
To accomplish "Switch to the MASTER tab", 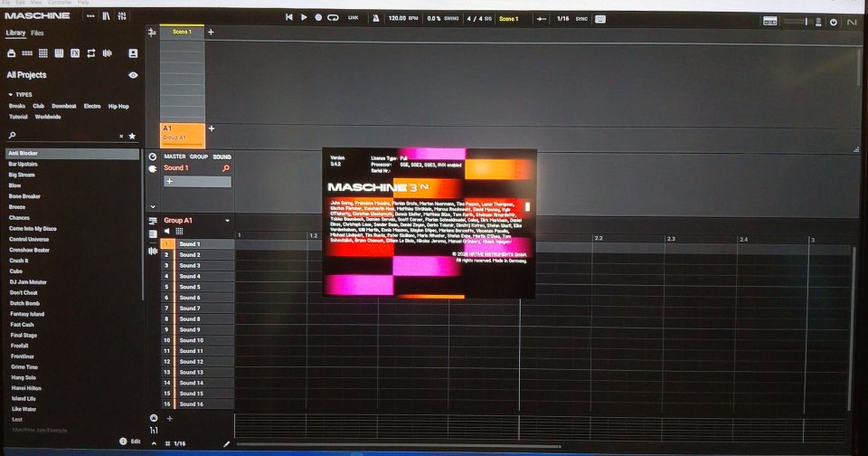I will tap(175, 157).
